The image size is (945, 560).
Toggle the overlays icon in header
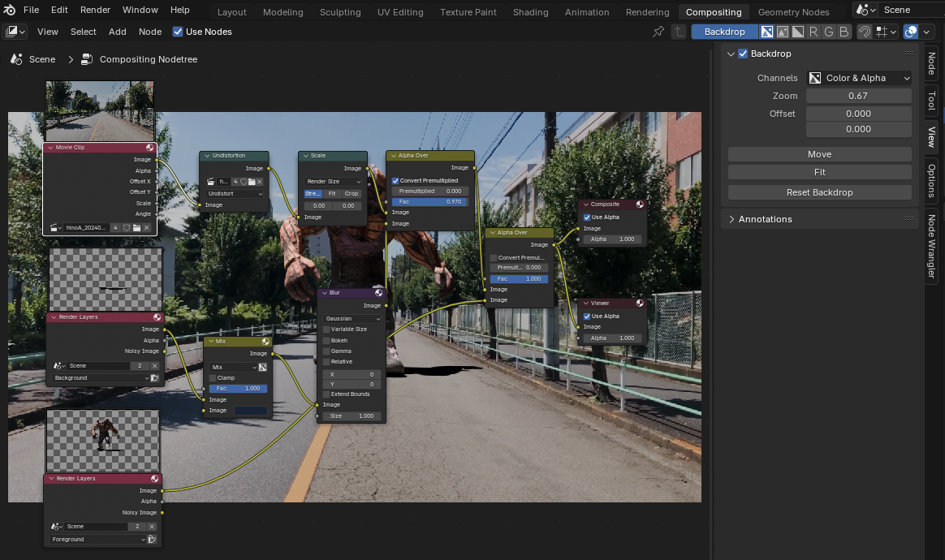(x=911, y=32)
